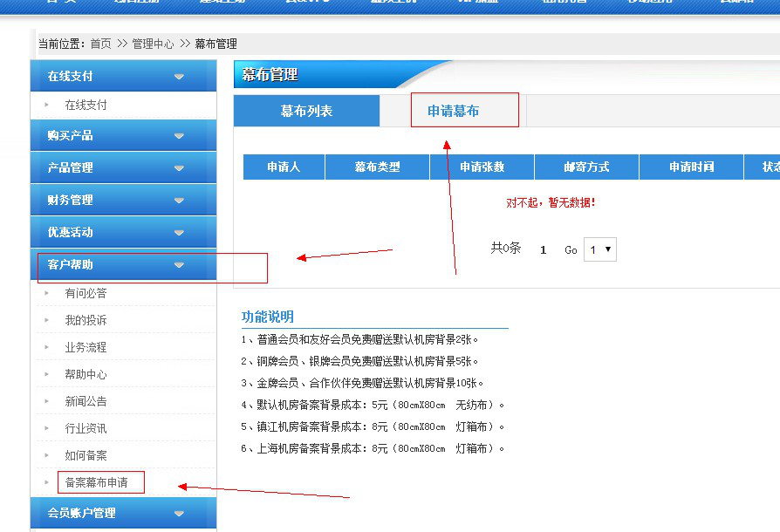This screenshot has width=780, height=532.
Task: Open the page number Go dropdown
Action: 600,249
